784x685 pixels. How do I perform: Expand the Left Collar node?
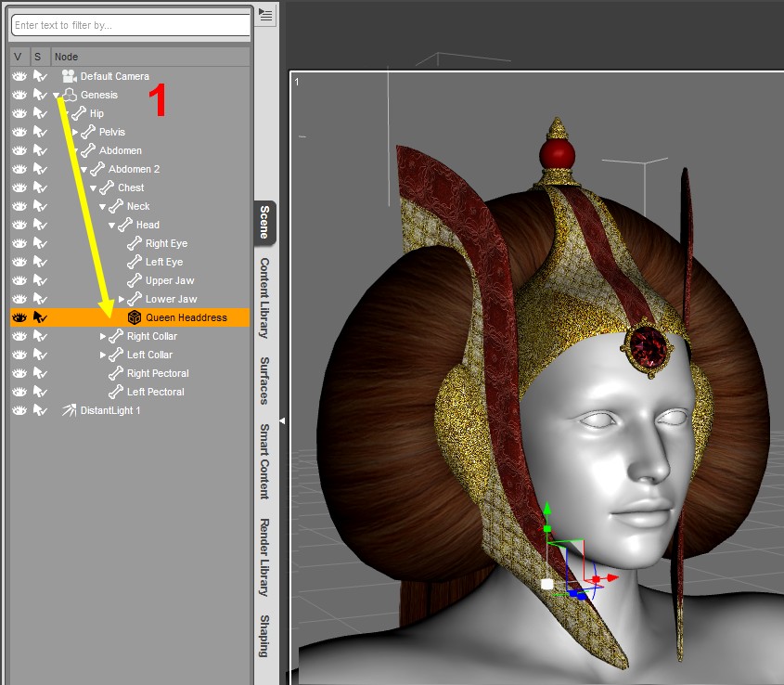coord(103,355)
